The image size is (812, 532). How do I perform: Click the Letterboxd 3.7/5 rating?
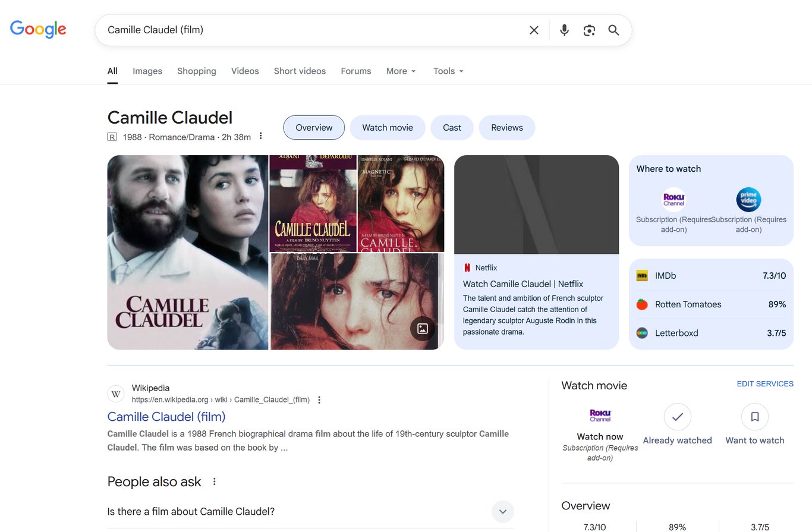(776, 333)
